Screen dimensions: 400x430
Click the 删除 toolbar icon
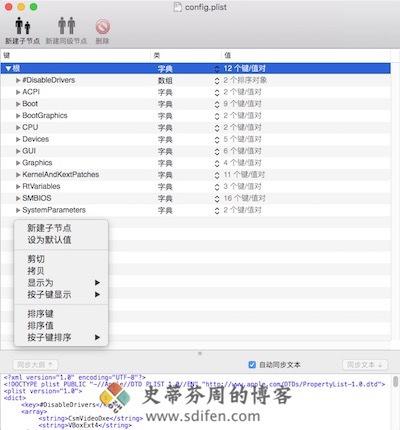pos(103,27)
